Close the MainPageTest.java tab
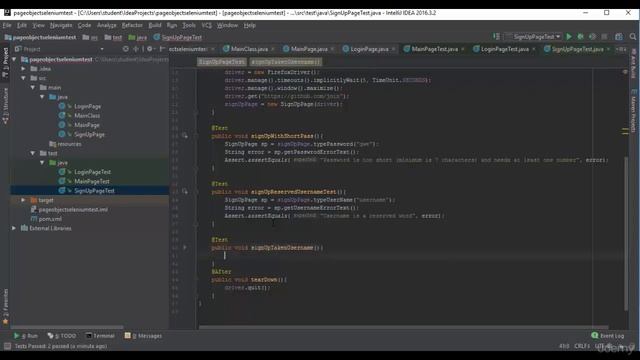This screenshot has width=640, height=360. click(x=462, y=49)
